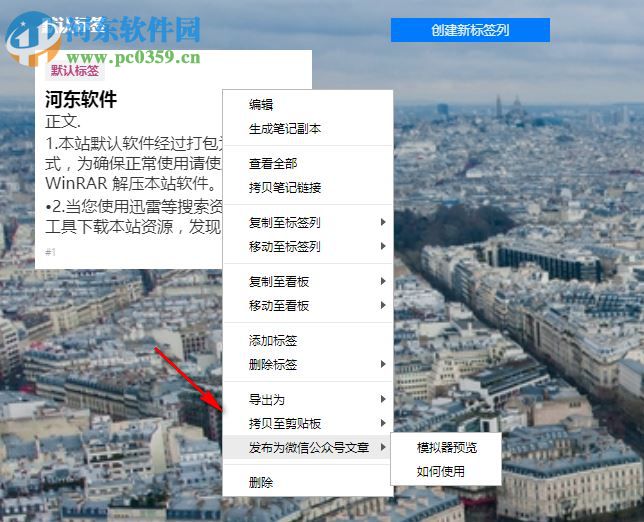Screen dimensions: 644x522
Task: Expand arrow beside 复制至标签列
Action: 383,222
